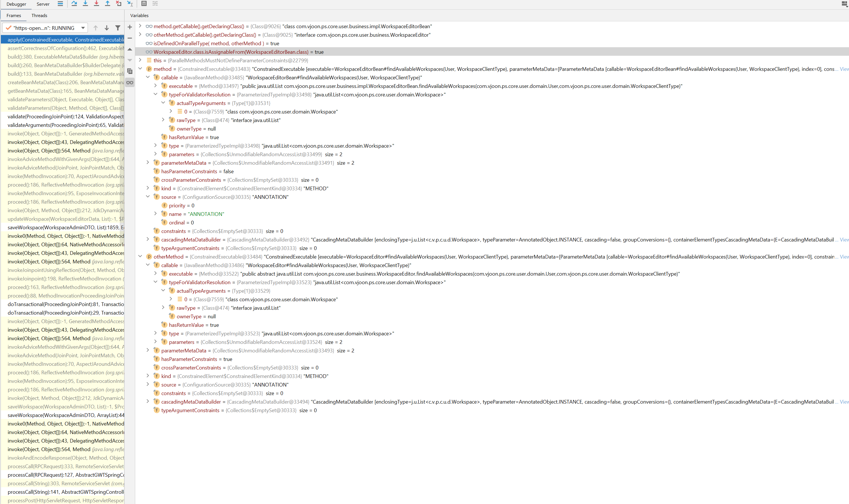Click the View link on method row
The height and width of the screenshot is (504, 849).
[844, 69]
